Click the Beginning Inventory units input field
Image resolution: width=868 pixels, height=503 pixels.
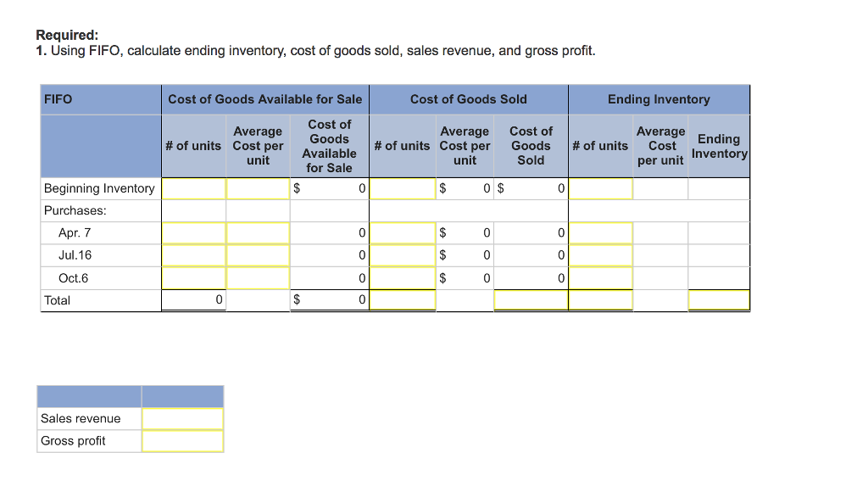[192, 188]
